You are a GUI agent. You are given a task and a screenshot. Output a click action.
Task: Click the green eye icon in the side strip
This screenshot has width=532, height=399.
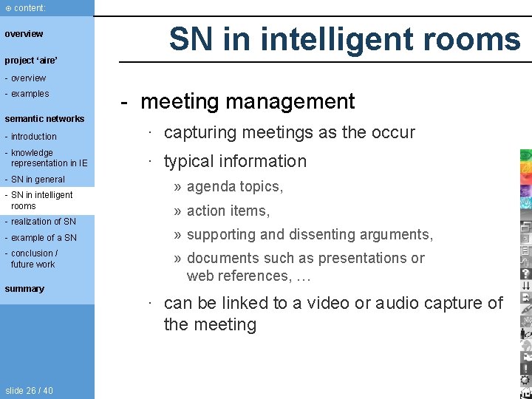point(526,155)
